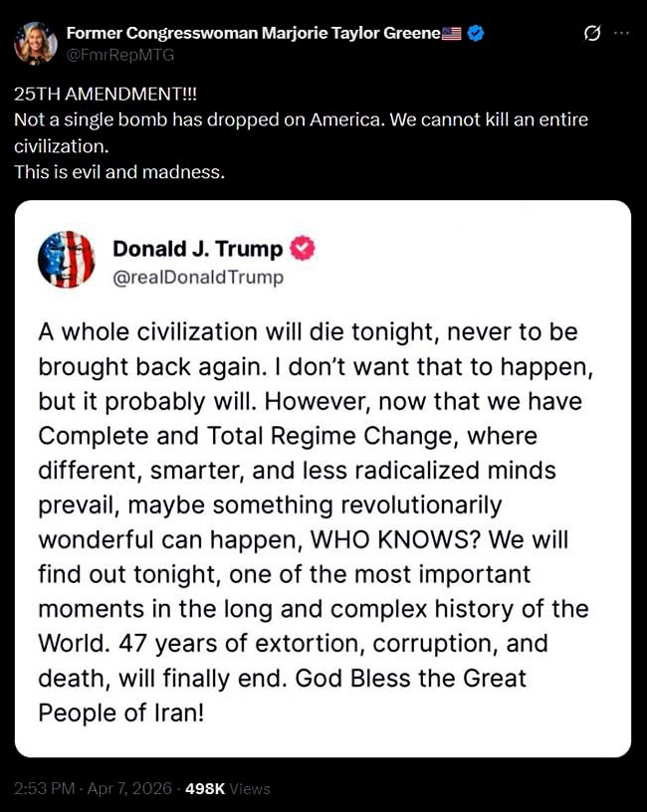Click the American flag emoji beside the name
Viewport: 647px width, 812px height.
click(x=452, y=33)
